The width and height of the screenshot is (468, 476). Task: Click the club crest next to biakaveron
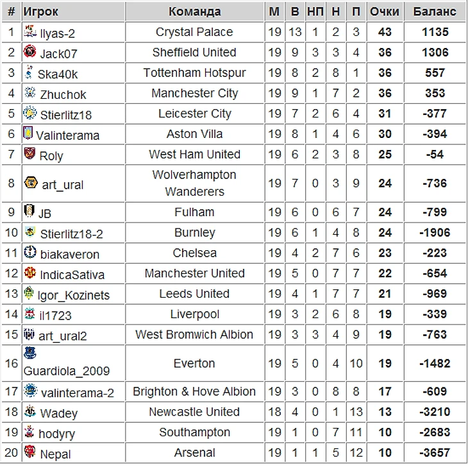click(x=29, y=253)
